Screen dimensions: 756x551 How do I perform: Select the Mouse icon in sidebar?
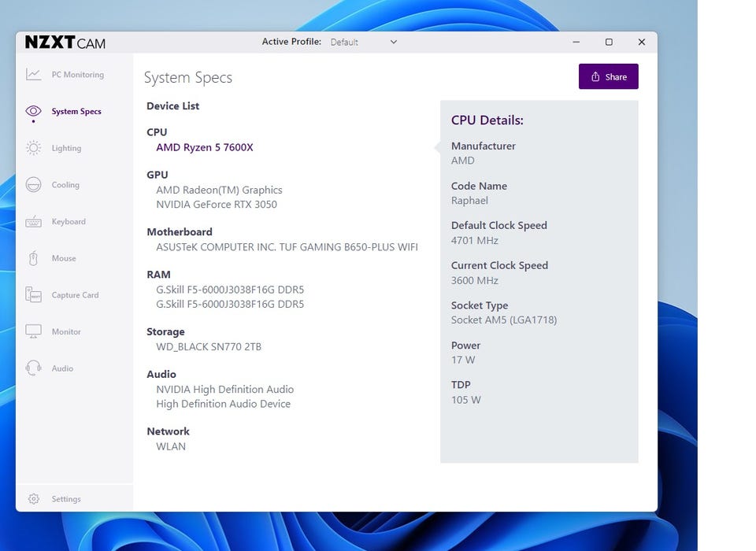pos(33,258)
